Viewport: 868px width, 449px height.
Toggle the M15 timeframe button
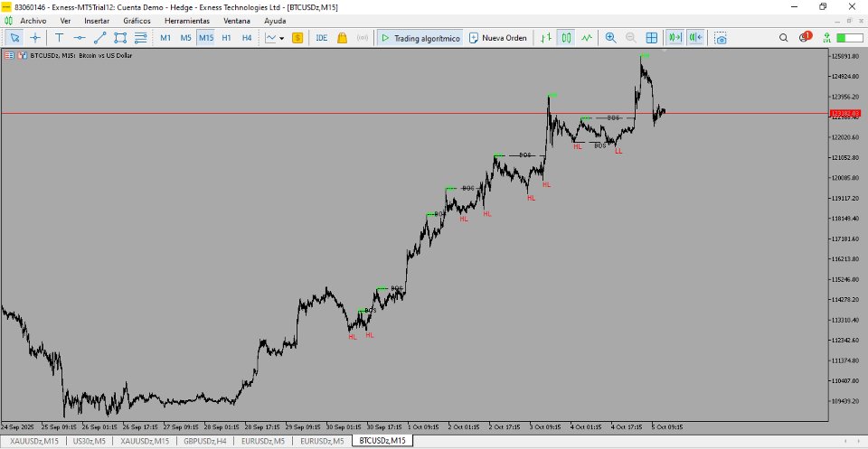[x=206, y=38]
